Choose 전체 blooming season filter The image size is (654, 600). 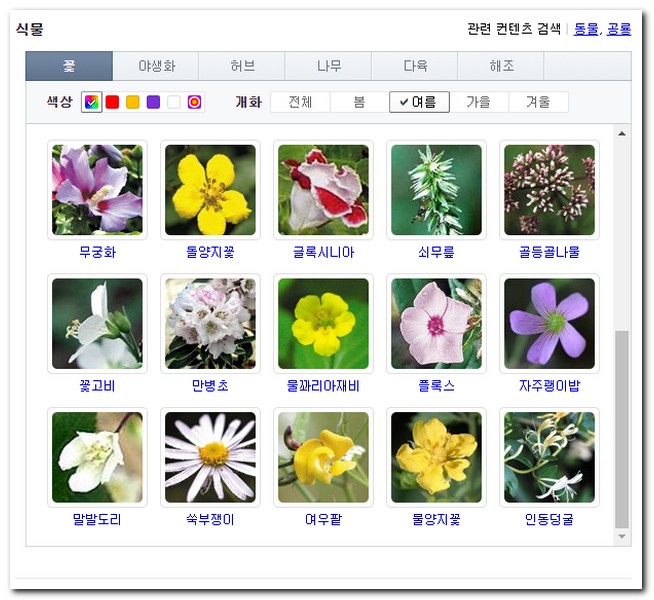(x=300, y=102)
